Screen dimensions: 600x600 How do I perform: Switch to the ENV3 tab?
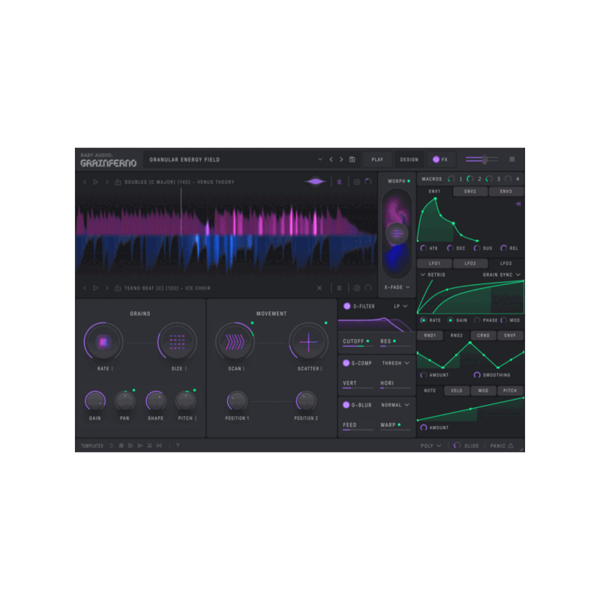click(x=506, y=191)
